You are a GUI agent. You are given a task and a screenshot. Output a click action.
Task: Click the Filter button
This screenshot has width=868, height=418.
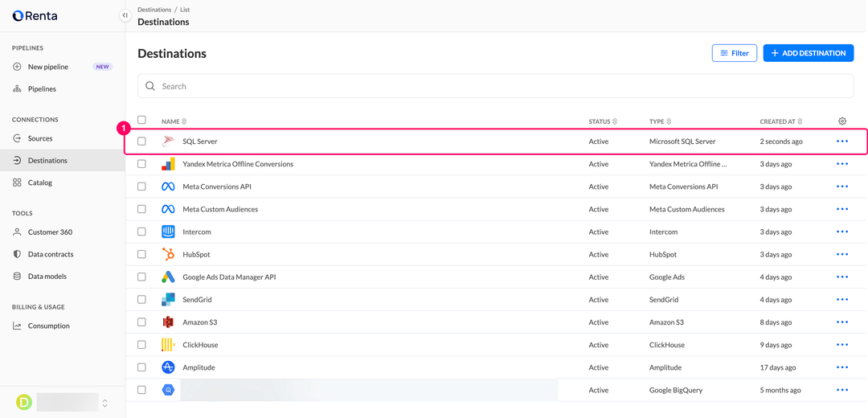click(x=734, y=53)
